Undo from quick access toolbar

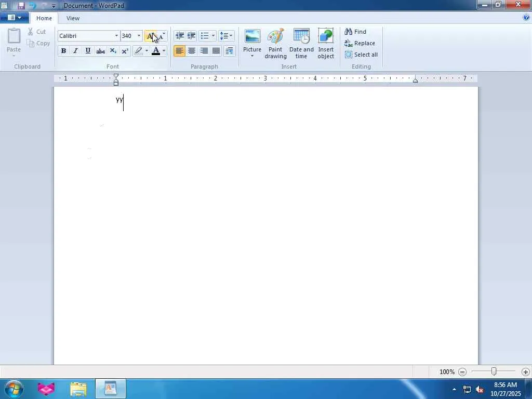(x=33, y=5)
